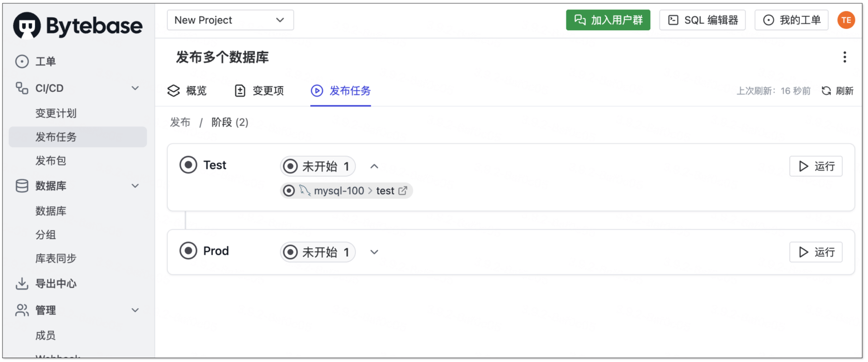Click the 加入用户群 button
Viewport: 868px width, 362px height.
[x=608, y=20]
